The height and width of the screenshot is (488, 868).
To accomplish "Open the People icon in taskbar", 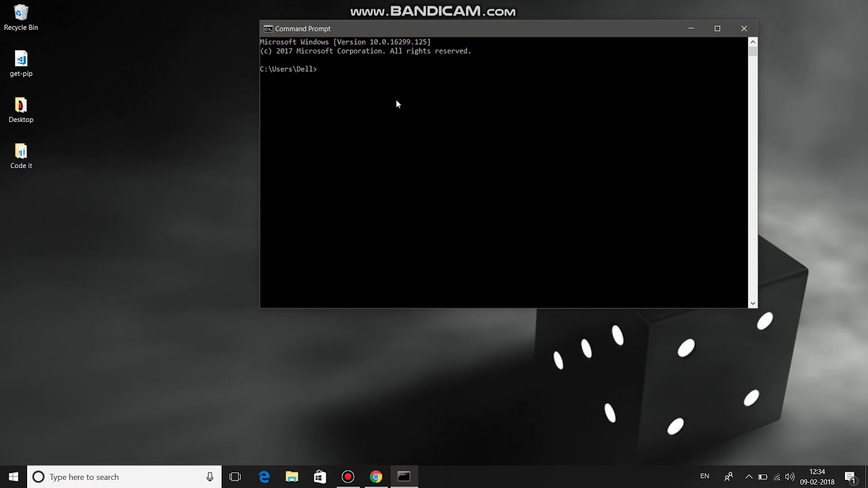I will [x=728, y=476].
